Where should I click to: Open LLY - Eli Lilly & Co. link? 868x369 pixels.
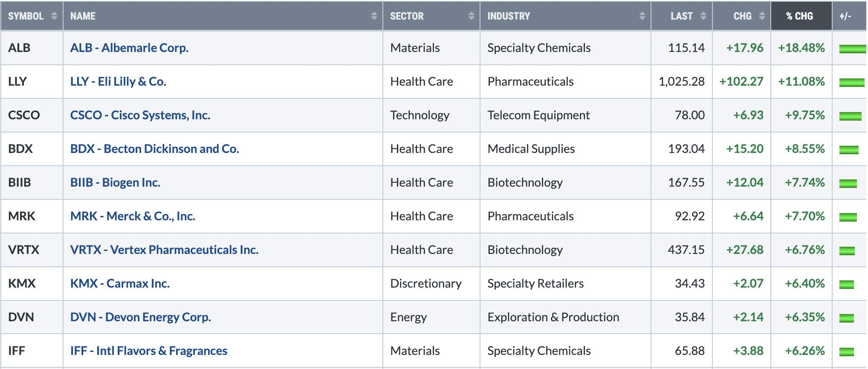click(x=118, y=81)
